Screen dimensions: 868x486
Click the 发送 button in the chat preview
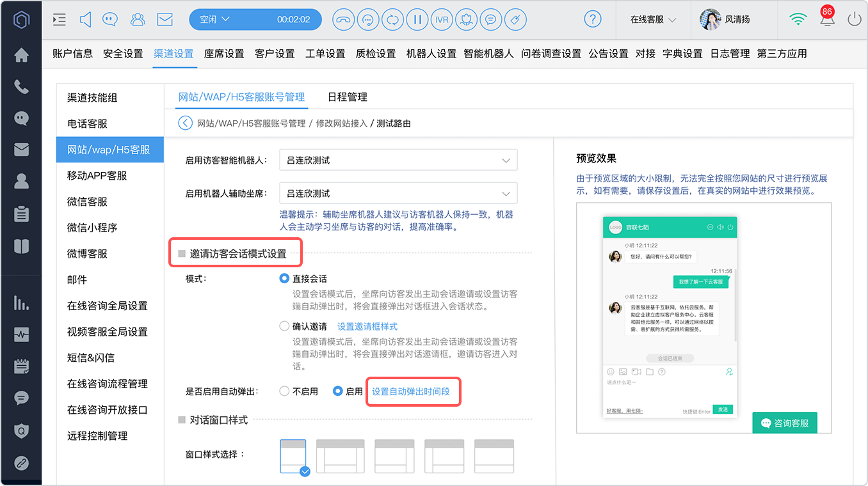coord(723,409)
